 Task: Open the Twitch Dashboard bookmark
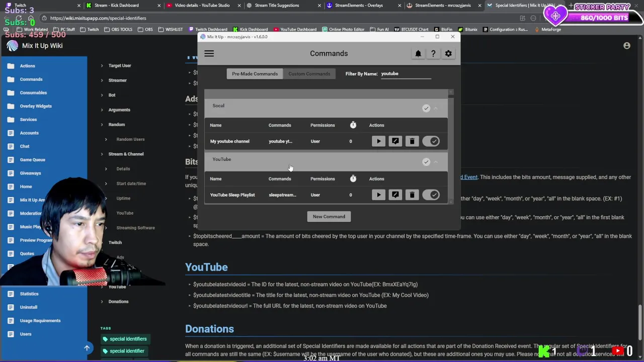click(x=208, y=30)
